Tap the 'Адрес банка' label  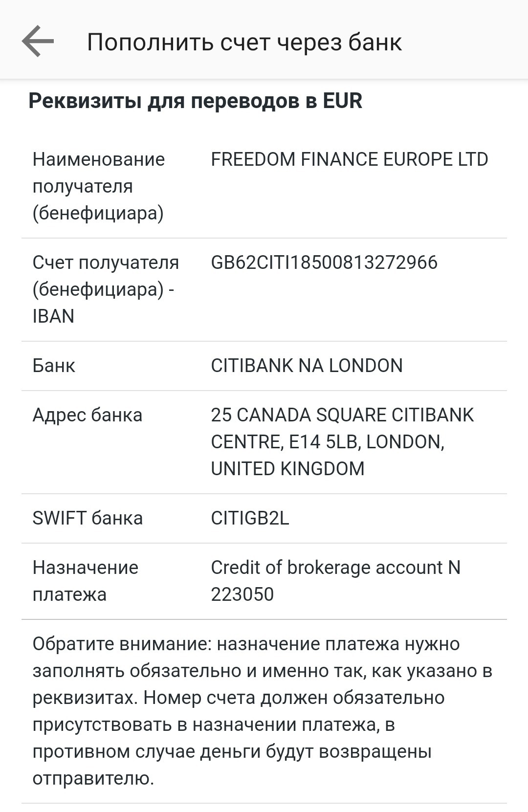pyautogui.click(x=87, y=415)
